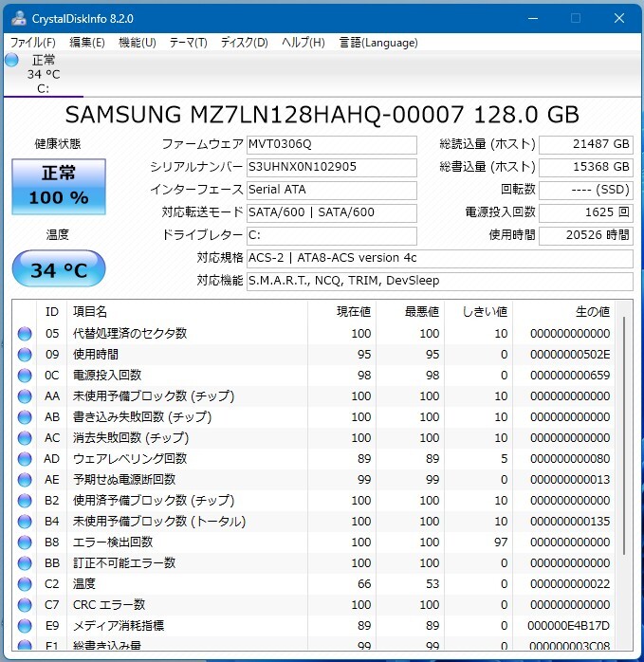Minimize the CrystalDiskInfo window
The image size is (644, 662).
533,18
